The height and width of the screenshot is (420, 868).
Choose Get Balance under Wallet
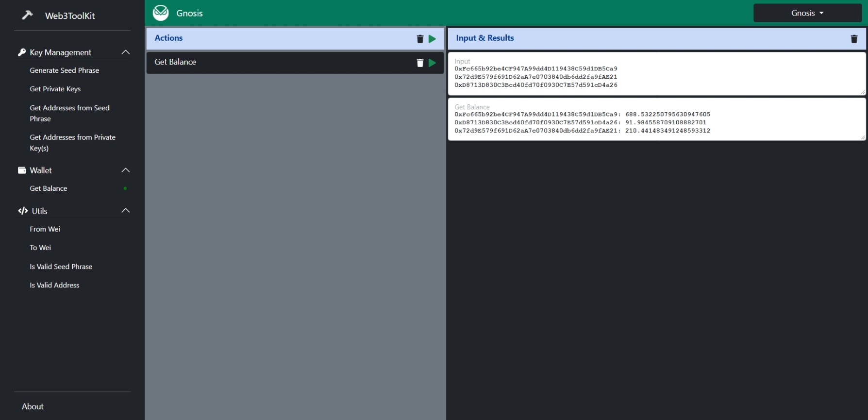point(49,188)
